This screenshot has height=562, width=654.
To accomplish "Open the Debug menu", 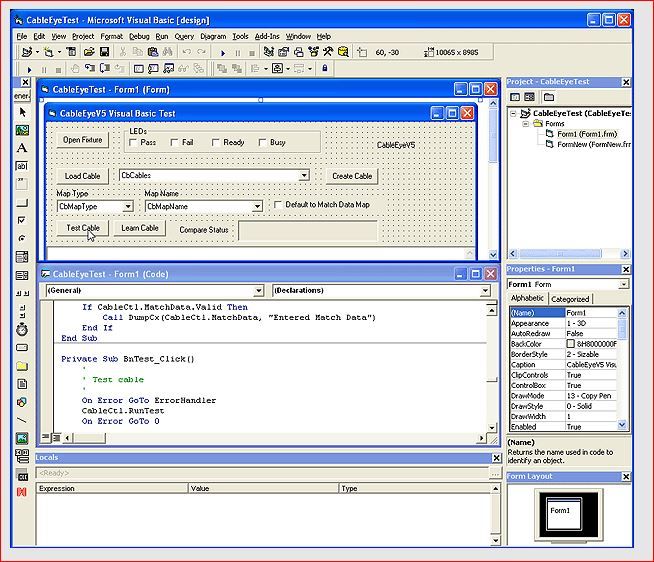I will 139,36.
